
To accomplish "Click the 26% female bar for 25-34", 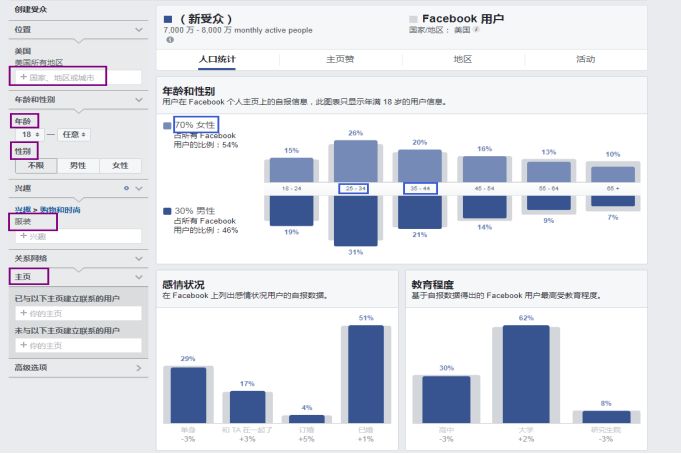I will [x=356, y=161].
